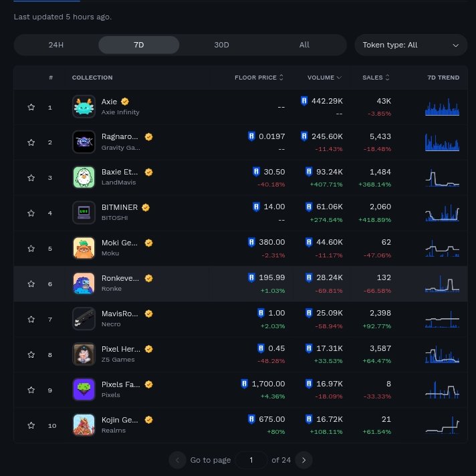The width and height of the screenshot is (476, 476).
Task: Click verified badge on Ragnarok row
Action: coord(148,137)
